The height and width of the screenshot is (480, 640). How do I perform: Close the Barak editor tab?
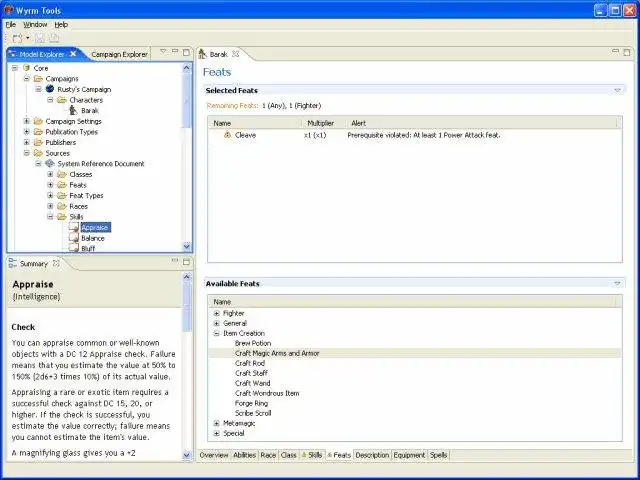(236, 54)
